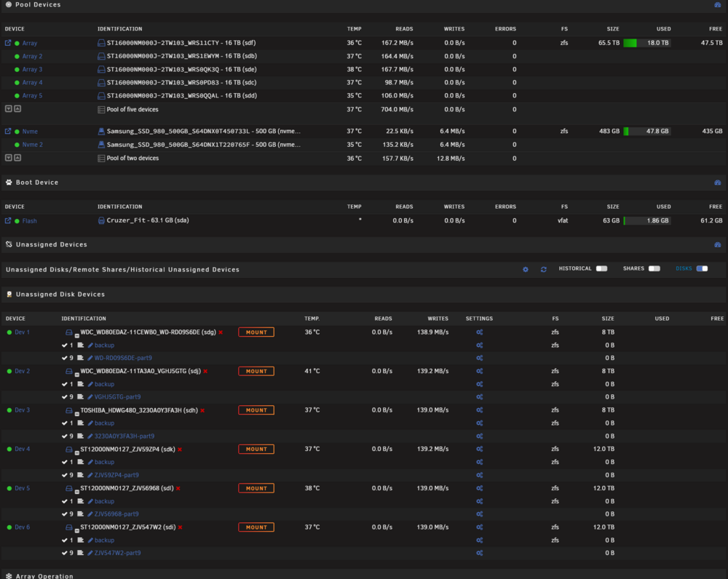Click the Nvme pool 47.8 GB usage bar
Image resolution: width=728 pixels, height=579 pixels.
point(647,132)
